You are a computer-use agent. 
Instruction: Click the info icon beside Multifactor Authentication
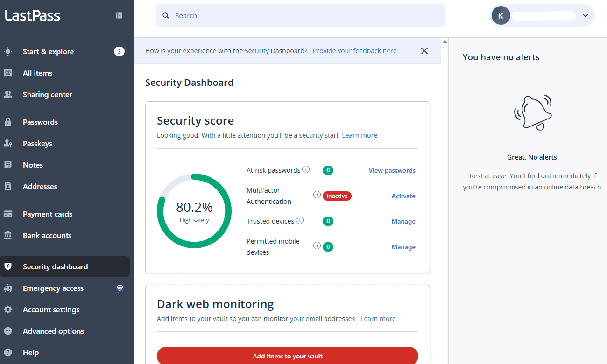(x=317, y=195)
